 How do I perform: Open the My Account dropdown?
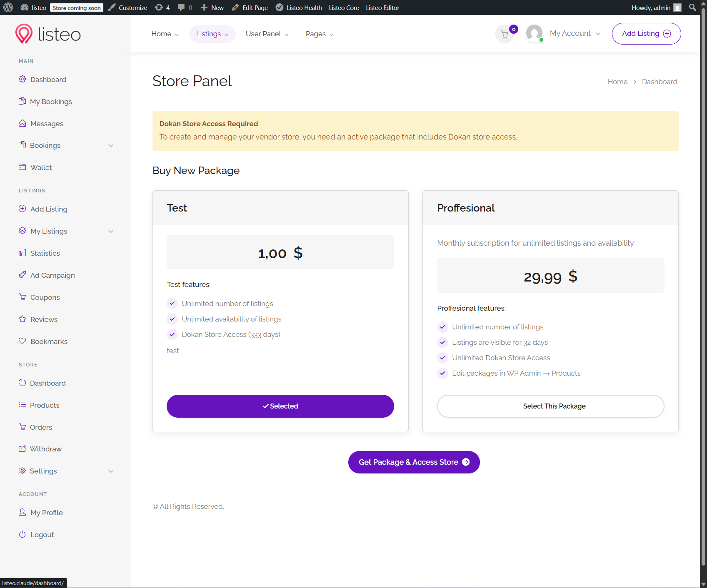click(x=575, y=33)
